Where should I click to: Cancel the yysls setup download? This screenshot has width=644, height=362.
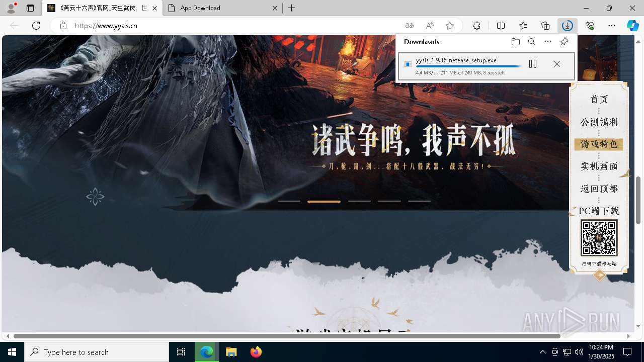556,64
